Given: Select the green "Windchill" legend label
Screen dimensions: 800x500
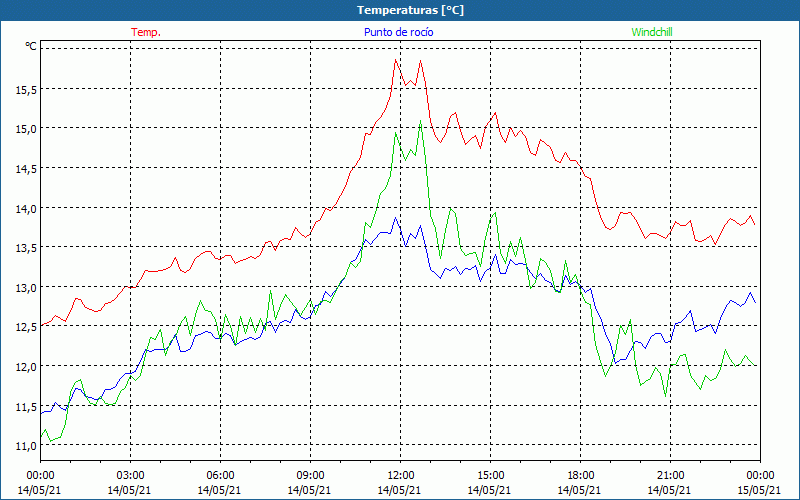Looking at the screenshot, I should pyautogui.click(x=652, y=32).
